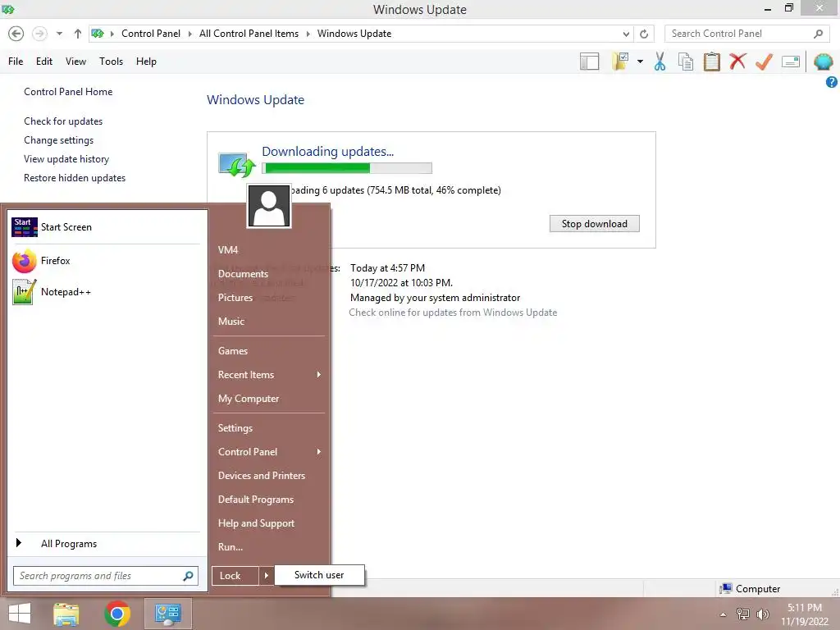Click Search programs and files box
Image resolution: width=840 pixels, height=630 pixels.
click(x=106, y=576)
